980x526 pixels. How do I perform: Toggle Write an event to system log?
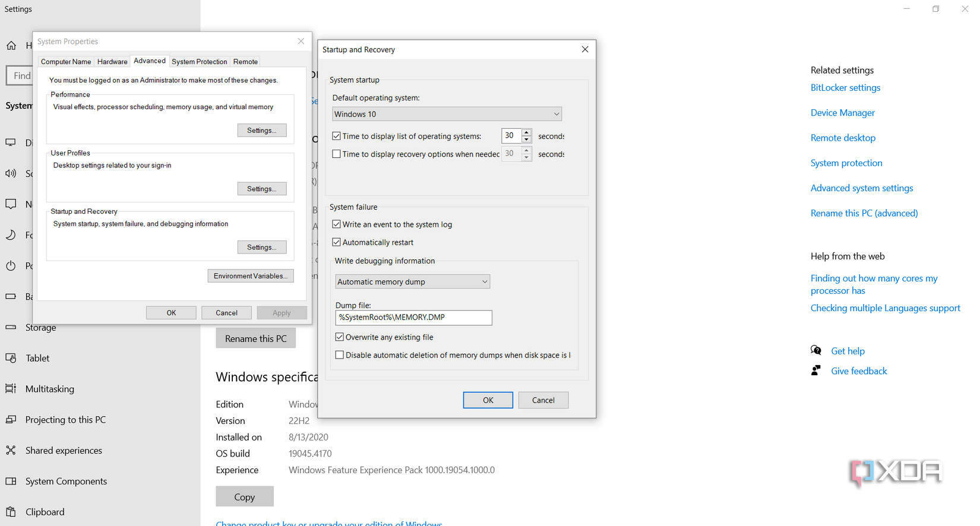coord(337,224)
